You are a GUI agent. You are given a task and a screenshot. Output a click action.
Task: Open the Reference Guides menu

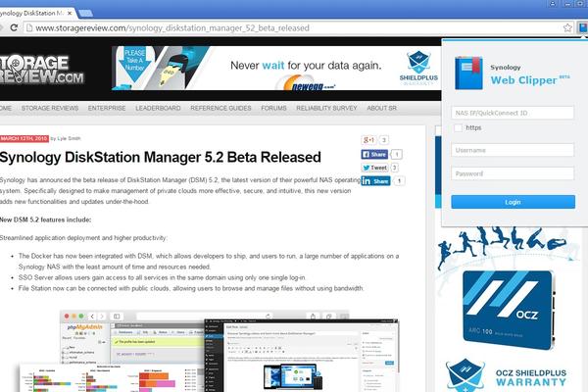[x=220, y=108]
